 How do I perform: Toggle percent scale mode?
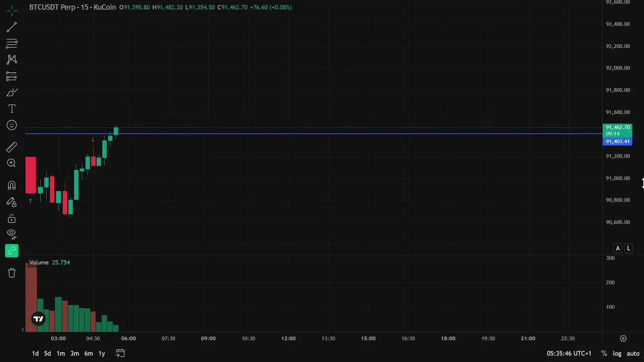pos(604,353)
